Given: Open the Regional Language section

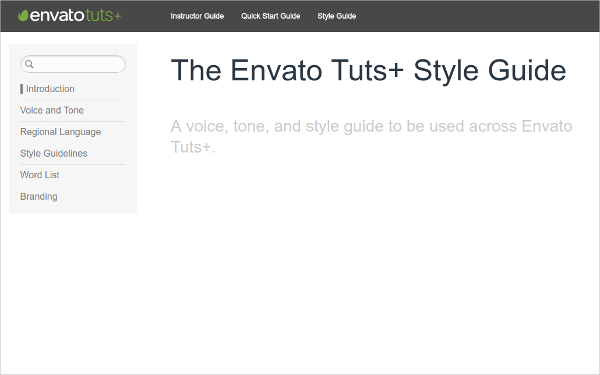Looking at the screenshot, I should pyautogui.click(x=60, y=132).
